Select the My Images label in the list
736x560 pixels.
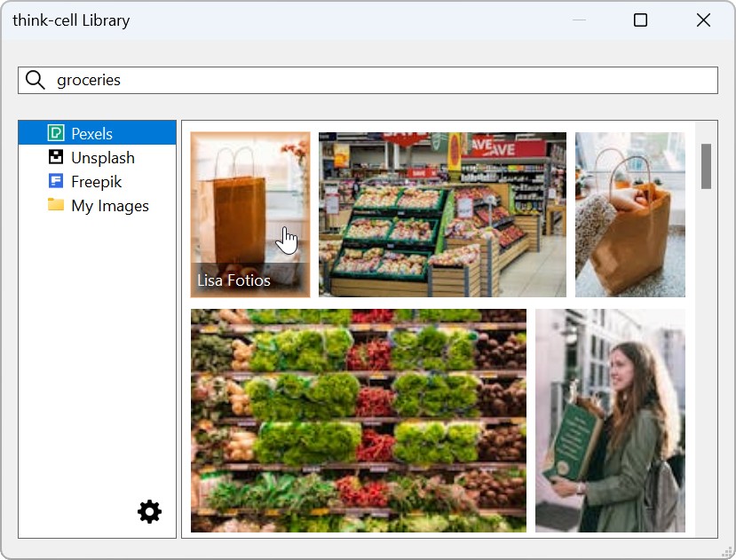coord(110,206)
